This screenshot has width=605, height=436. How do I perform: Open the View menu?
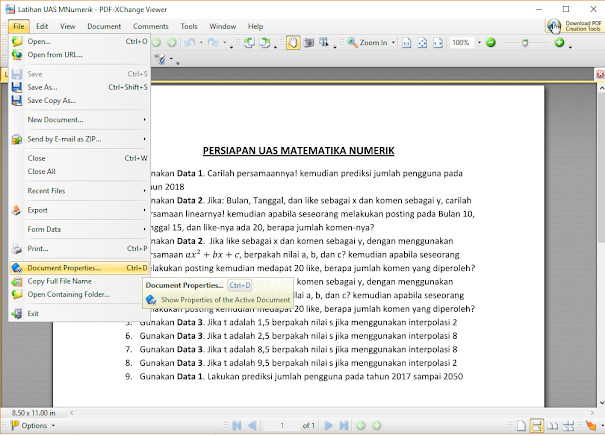[x=68, y=26]
